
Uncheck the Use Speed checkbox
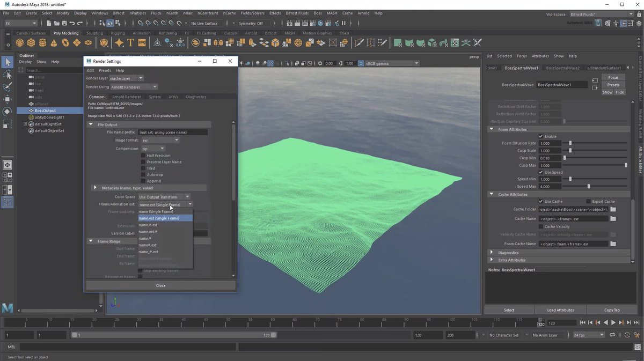tap(541, 172)
